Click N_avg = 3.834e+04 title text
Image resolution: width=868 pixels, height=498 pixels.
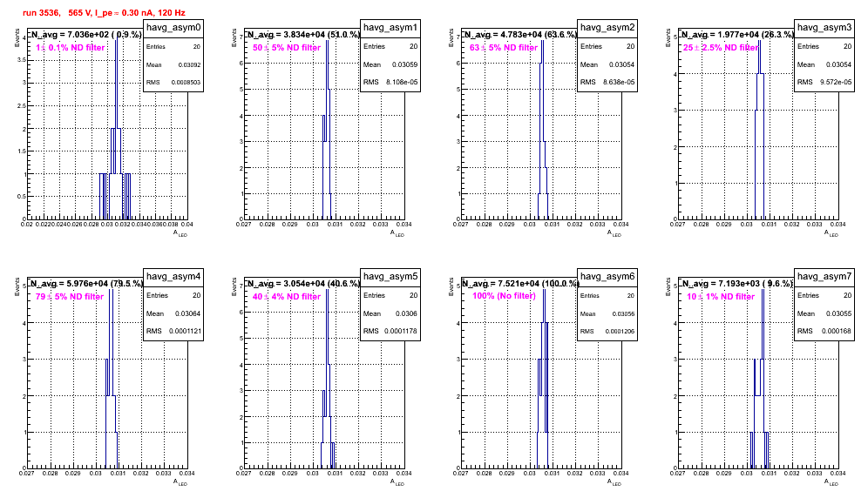click(303, 34)
